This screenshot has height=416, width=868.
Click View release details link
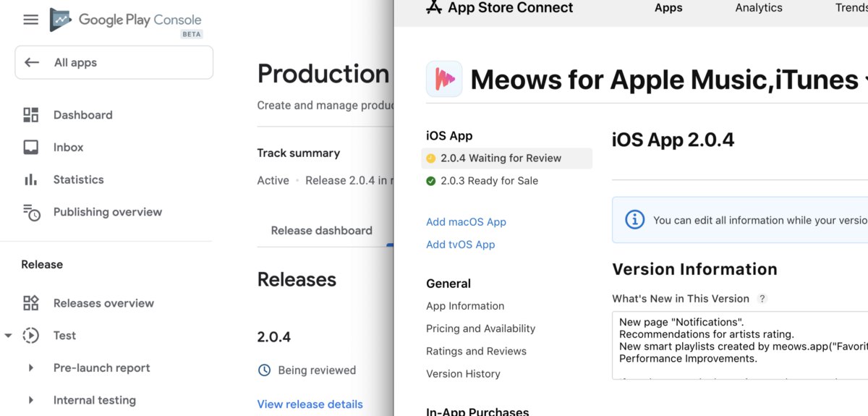pos(310,404)
